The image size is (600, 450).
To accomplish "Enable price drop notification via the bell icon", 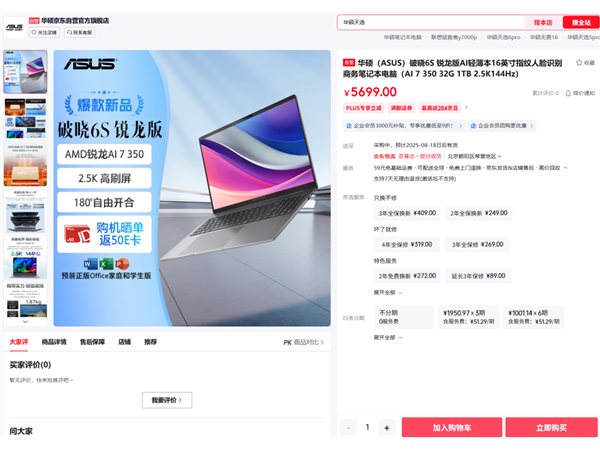I will [x=580, y=93].
